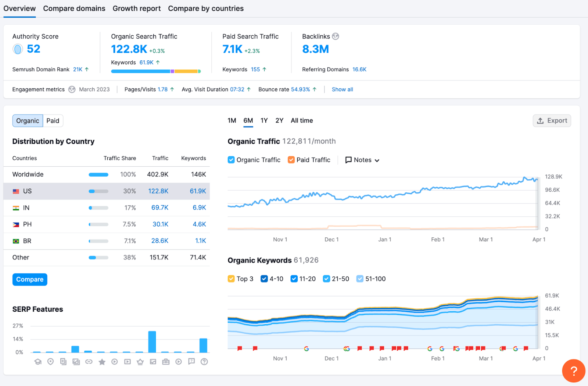Select the 1Y time range
The height and width of the screenshot is (386, 588).
[x=264, y=121]
